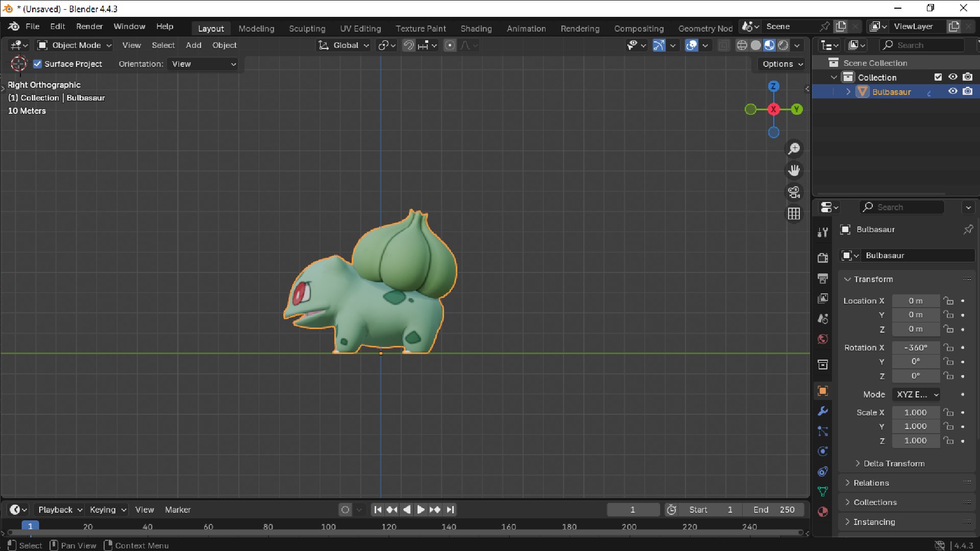Open the Render menu

pyautogui.click(x=89, y=27)
